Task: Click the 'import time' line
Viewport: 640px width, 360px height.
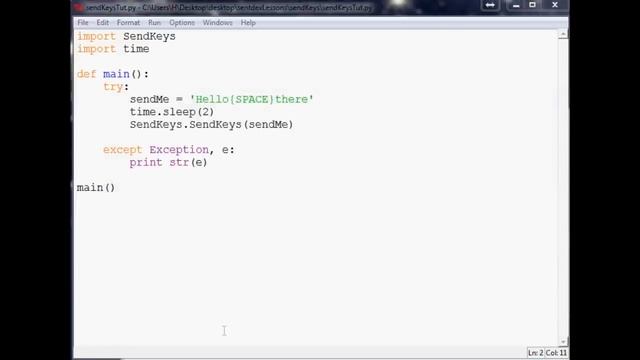Action: click(x=113, y=49)
